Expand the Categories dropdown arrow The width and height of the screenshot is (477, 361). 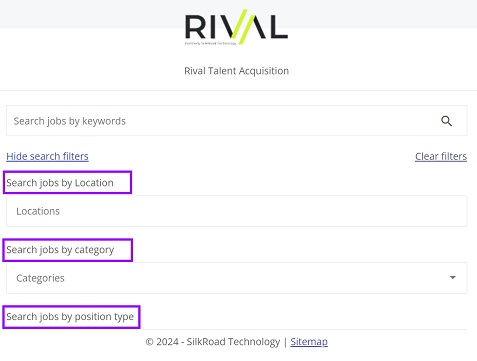[x=452, y=277]
